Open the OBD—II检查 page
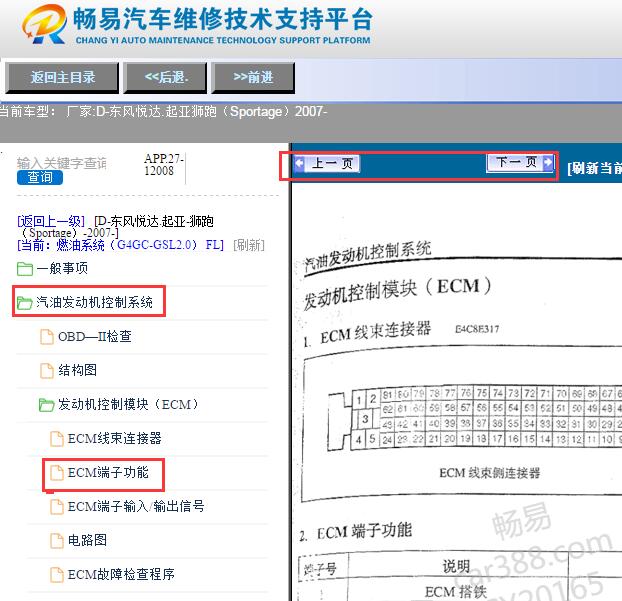The height and width of the screenshot is (601, 622). (95, 336)
